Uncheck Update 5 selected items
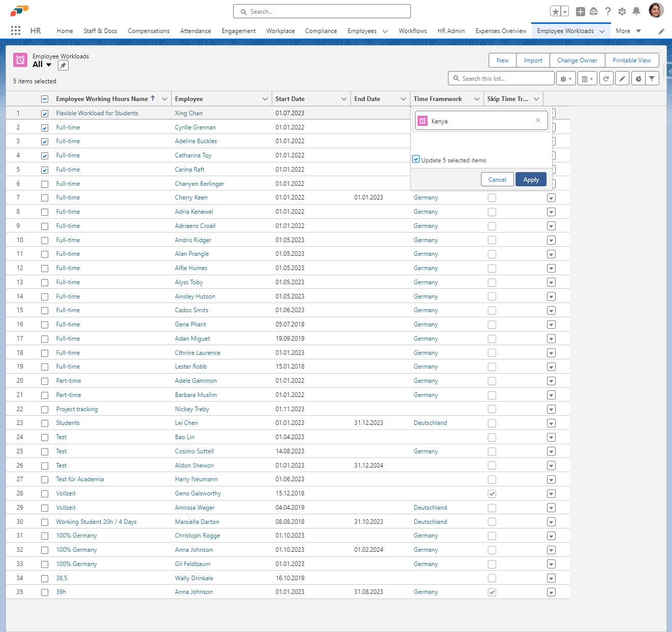This screenshot has width=672, height=632. [416, 159]
